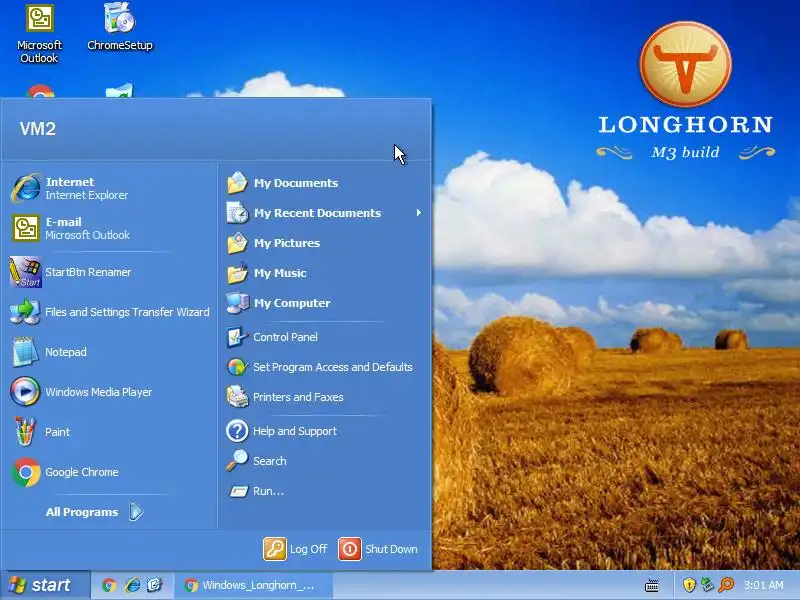Expand All Programs green arrow

point(136,512)
